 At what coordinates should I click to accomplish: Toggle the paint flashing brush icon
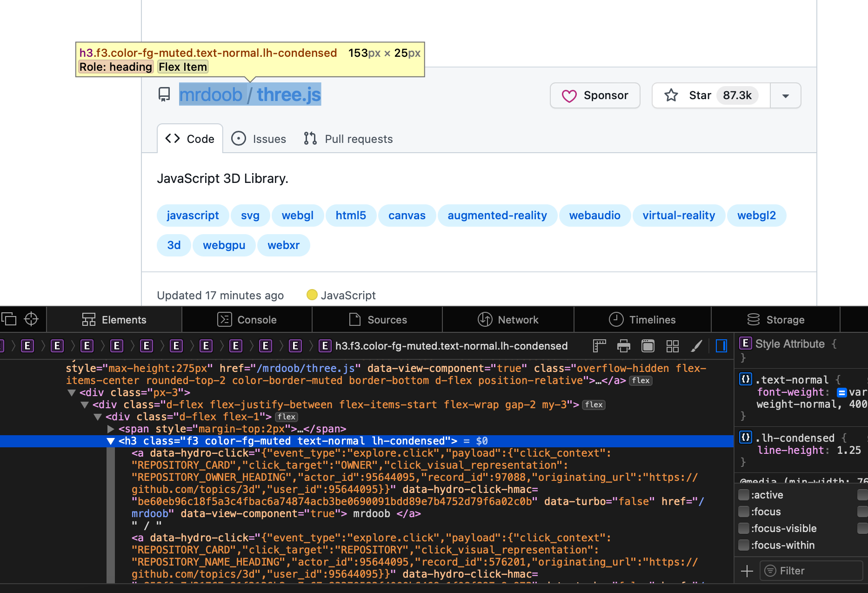click(x=696, y=346)
